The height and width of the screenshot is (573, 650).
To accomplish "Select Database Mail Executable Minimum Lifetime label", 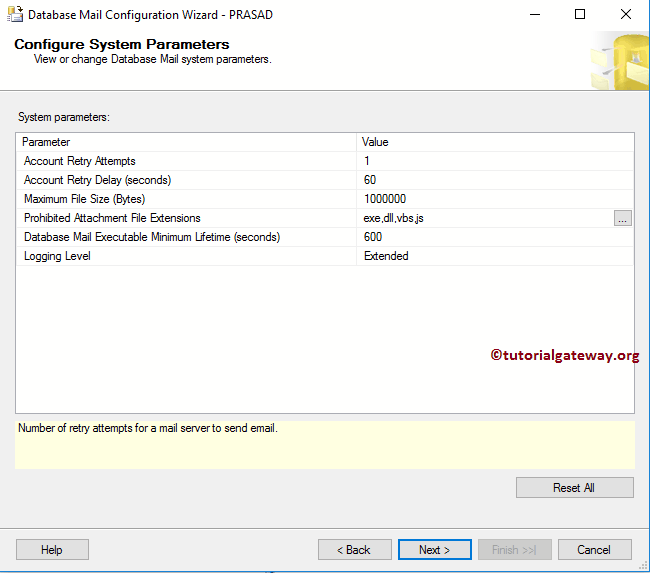I will coord(152,237).
